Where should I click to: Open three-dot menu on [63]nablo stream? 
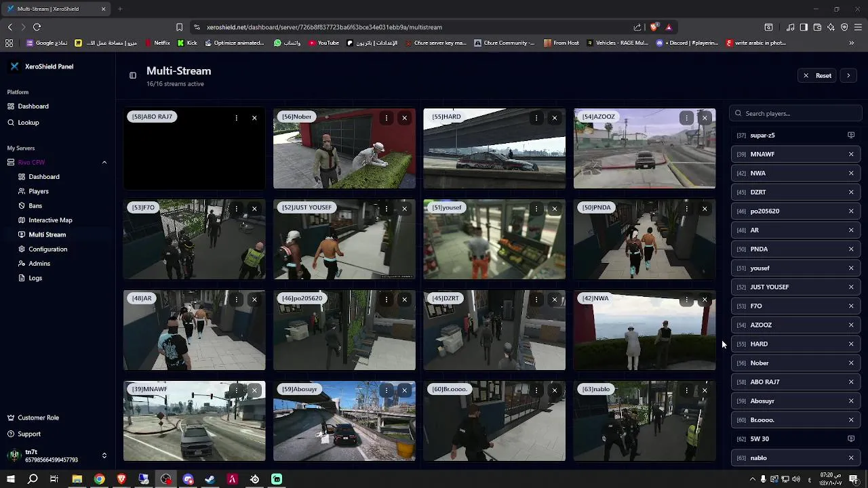[686, 390]
